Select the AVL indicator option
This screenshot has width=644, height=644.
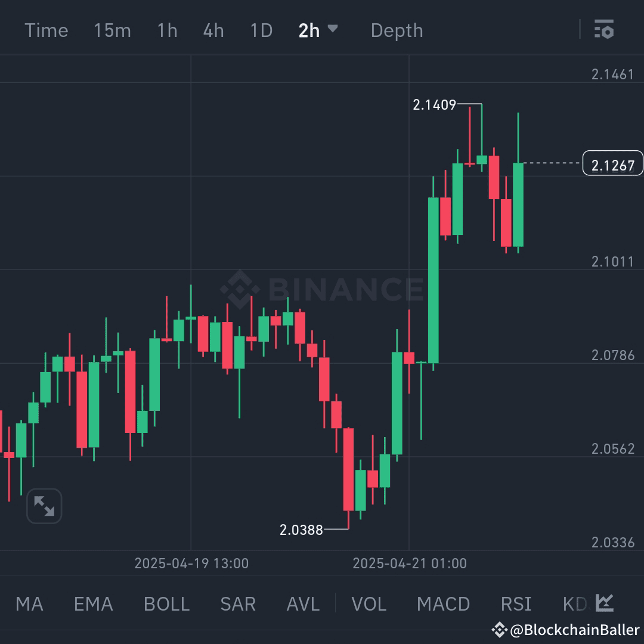(303, 603)
